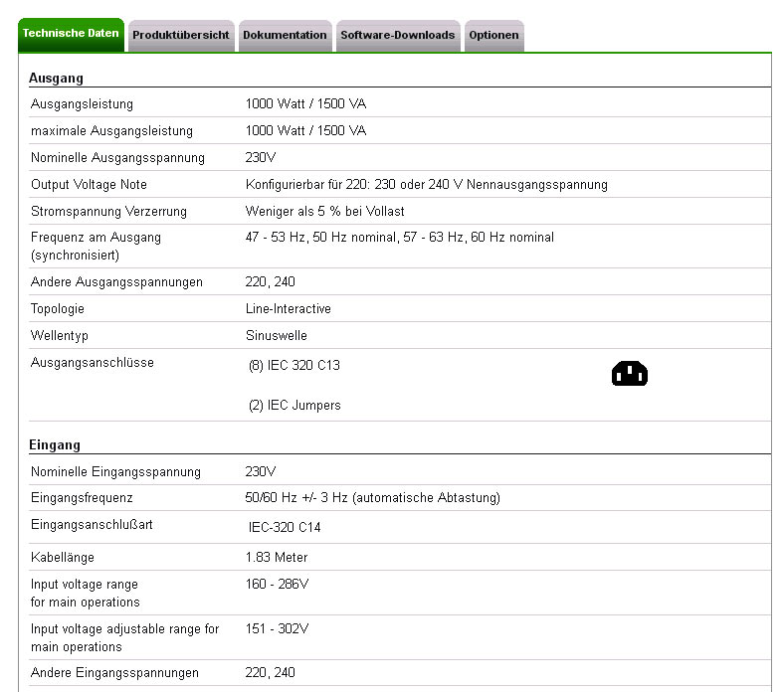The height and width of the screenshot is (692, 784).
Task: Click the Line-Interactive topology value
Action: (288, 309)
